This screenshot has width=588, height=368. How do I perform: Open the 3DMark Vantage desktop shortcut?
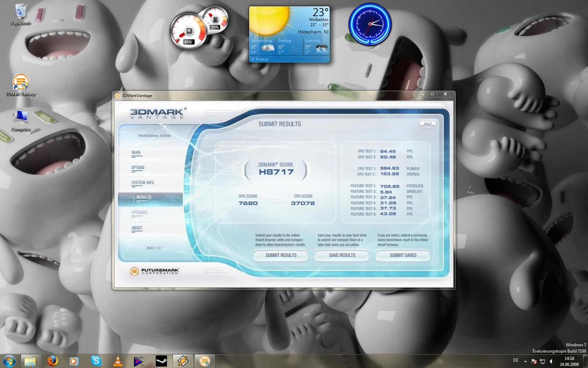click(21, 85)
